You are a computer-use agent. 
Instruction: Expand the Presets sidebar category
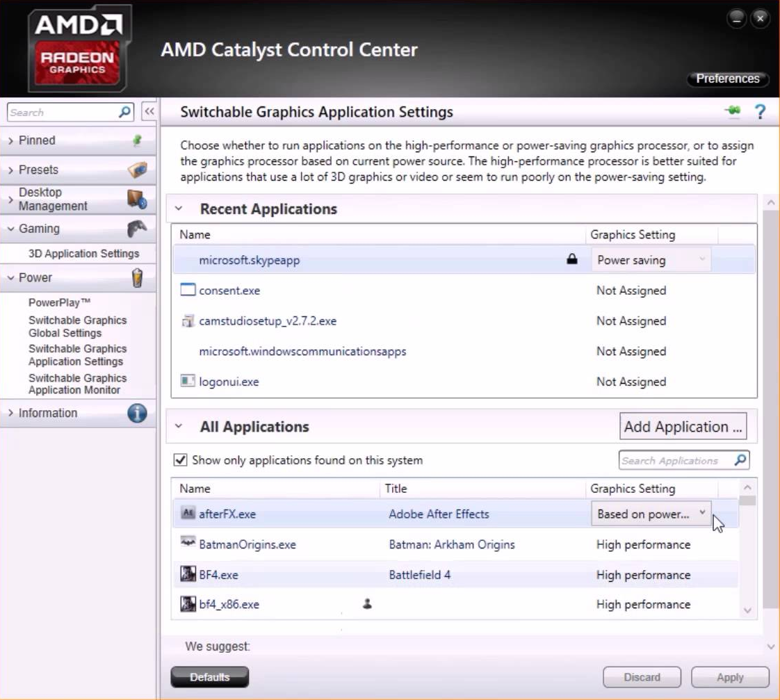tap(38, 170)
